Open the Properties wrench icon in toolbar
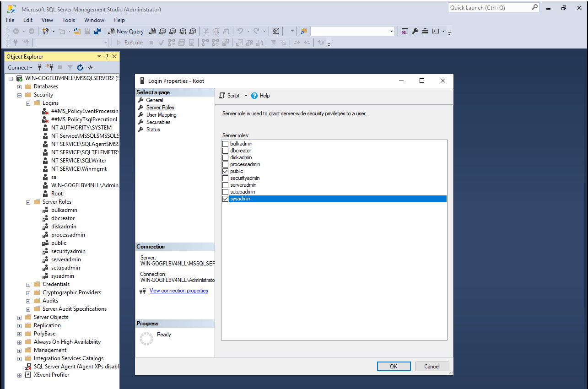 tap(415, 31)
